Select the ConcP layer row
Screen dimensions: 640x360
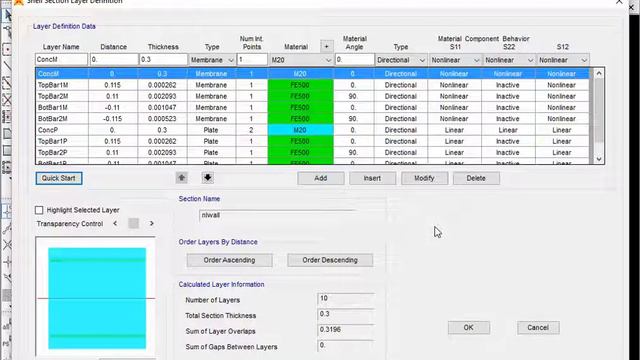coord(313,130)
